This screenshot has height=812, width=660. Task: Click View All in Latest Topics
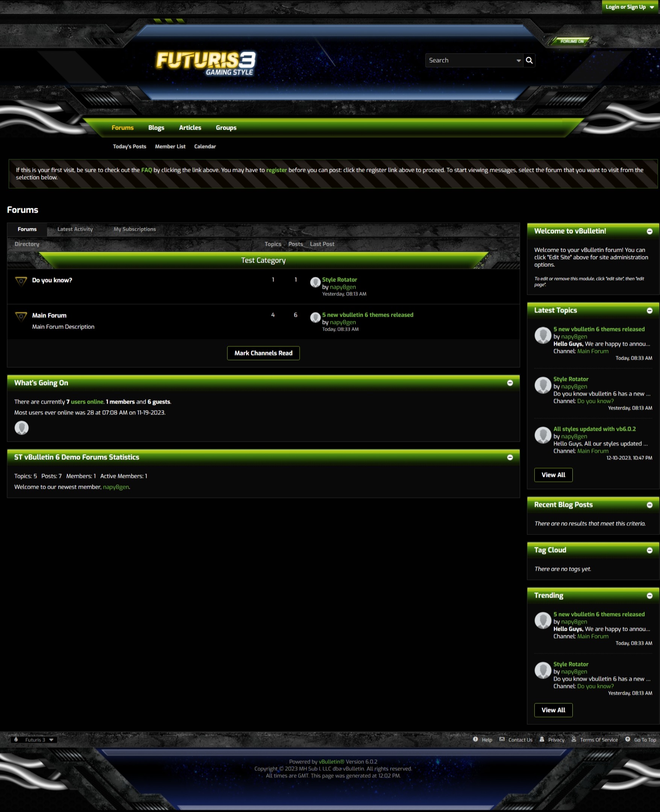tap(553, 475)
